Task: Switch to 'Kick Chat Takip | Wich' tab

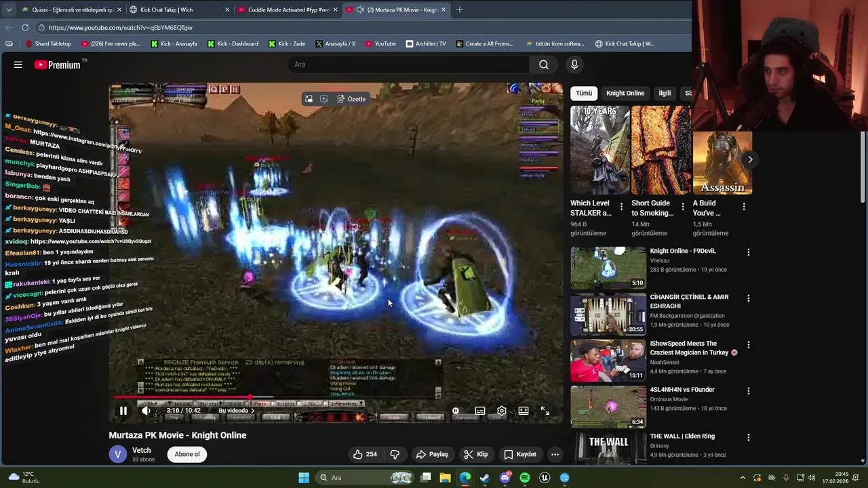Action: pyautogui.click(x=179, y=9)
